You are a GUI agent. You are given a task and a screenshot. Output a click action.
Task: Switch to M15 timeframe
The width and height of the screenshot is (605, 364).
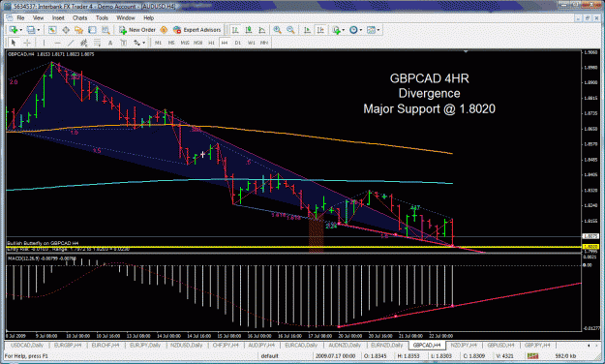tap(185, 43)
